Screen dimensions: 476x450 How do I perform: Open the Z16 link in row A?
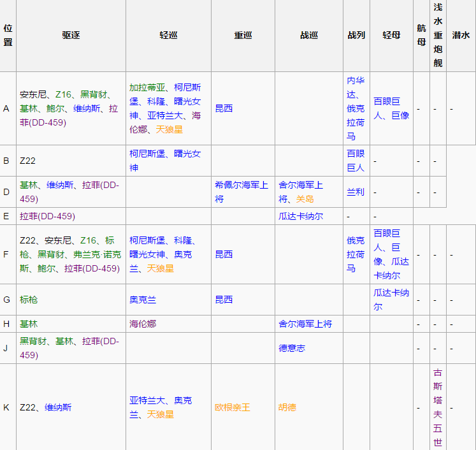(x=63, y=94)
